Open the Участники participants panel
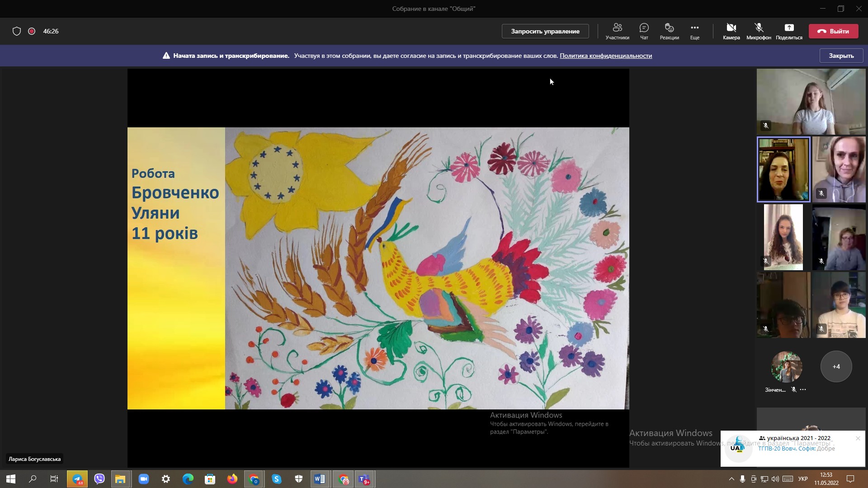868x488 pixels. [617, 31]
